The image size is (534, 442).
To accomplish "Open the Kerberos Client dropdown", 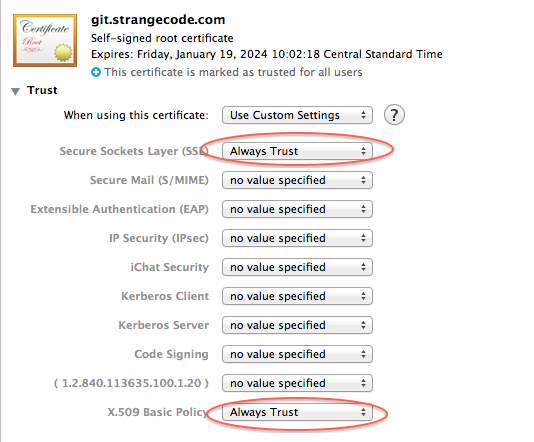I will coord(297,296).
